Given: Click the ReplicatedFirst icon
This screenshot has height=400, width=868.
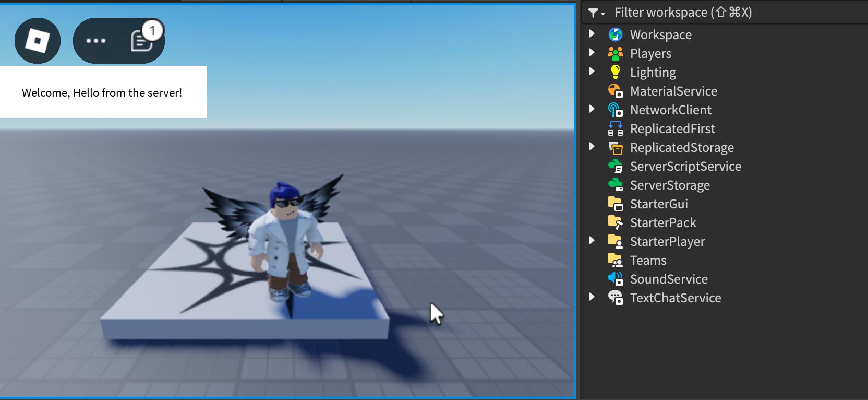Looking at the screenshot, I should coord(616,128).
